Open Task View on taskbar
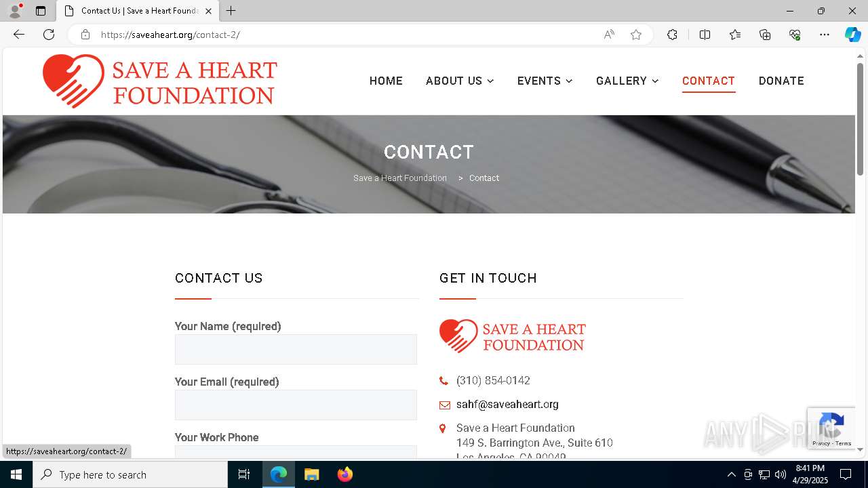 point(244,474)
